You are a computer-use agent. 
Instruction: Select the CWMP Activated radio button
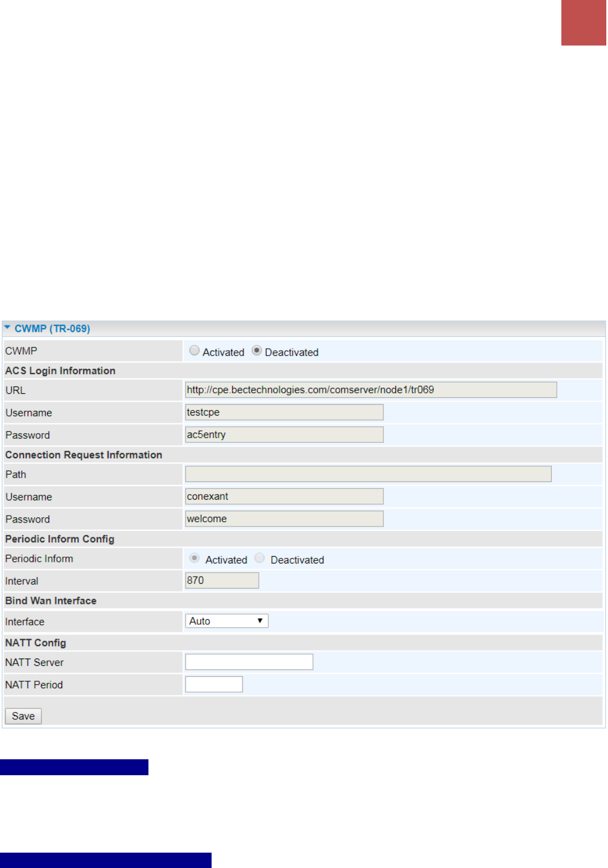point(195,351)
